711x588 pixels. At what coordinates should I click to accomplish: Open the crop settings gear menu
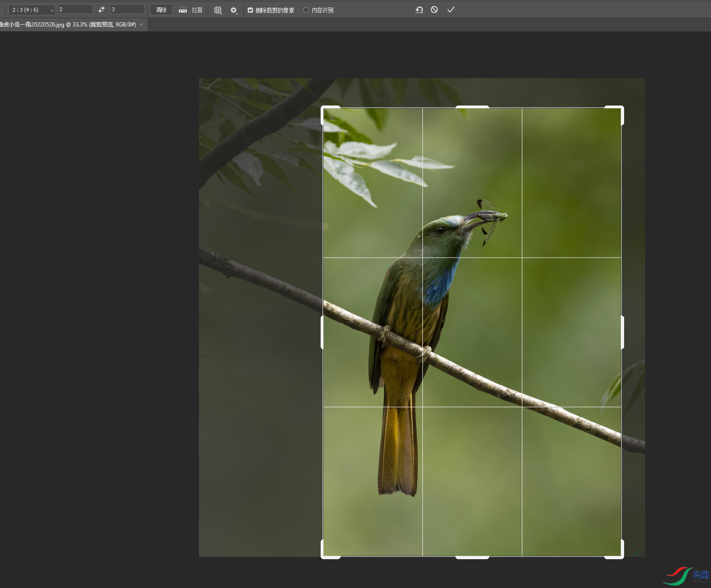(x=234, y=10)
